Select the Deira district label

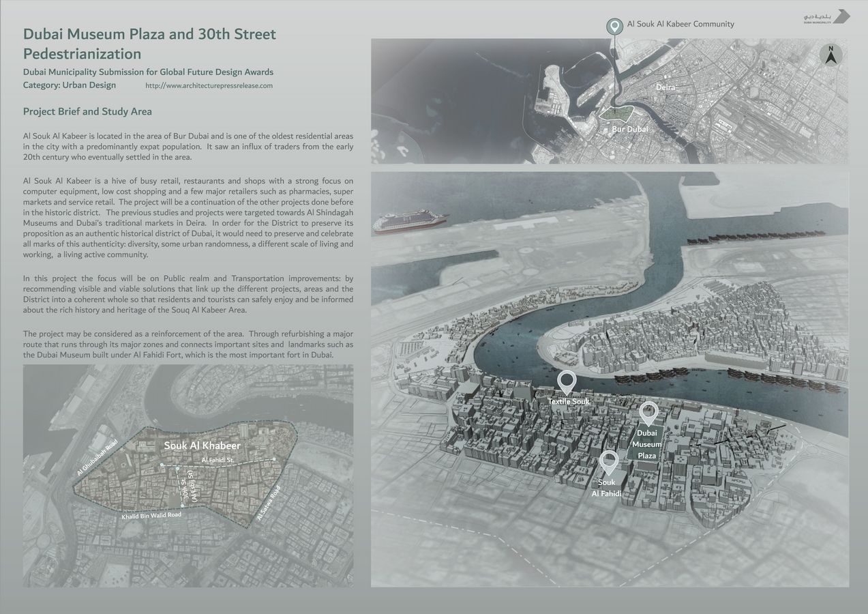(x=666, y=87)
